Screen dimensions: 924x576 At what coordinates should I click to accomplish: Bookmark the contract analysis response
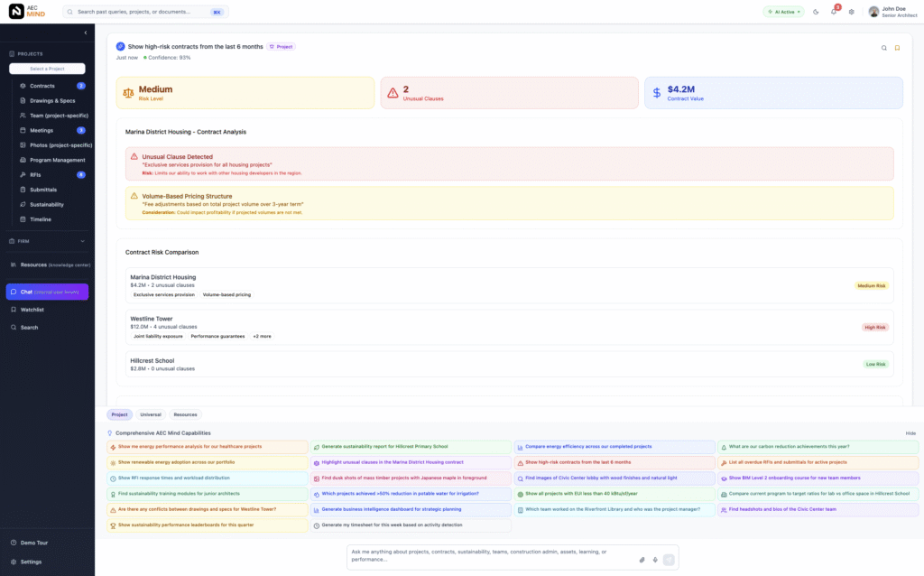898,46
